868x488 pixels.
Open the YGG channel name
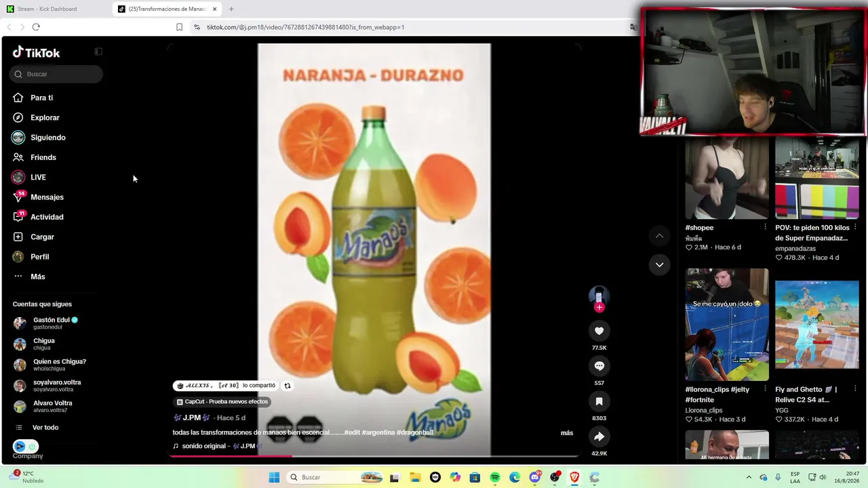tap(782, 410)
